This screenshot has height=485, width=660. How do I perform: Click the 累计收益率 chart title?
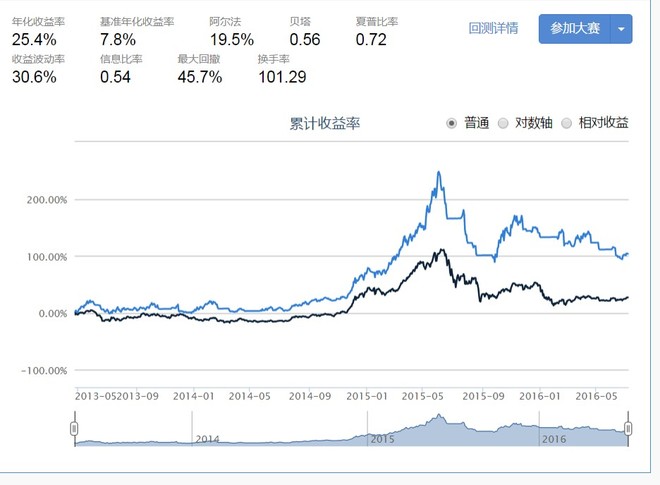click(x=325, y=124)
